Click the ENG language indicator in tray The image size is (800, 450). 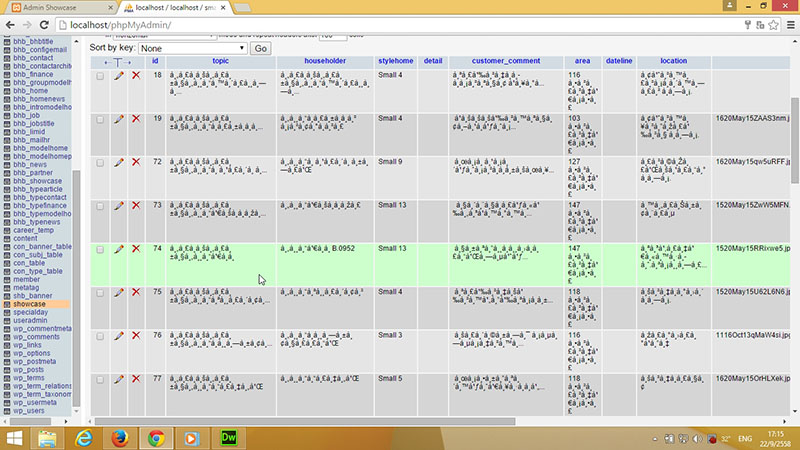(744, 439)
